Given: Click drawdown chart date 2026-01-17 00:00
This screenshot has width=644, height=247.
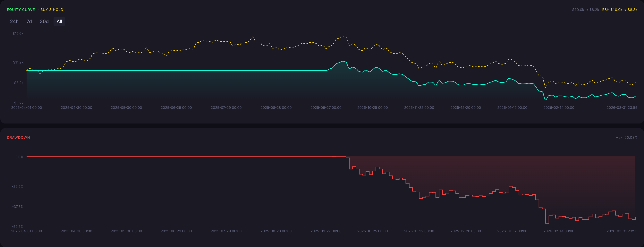Looking at the screenshot, I should pyautogui.click(x=512, y=231).
